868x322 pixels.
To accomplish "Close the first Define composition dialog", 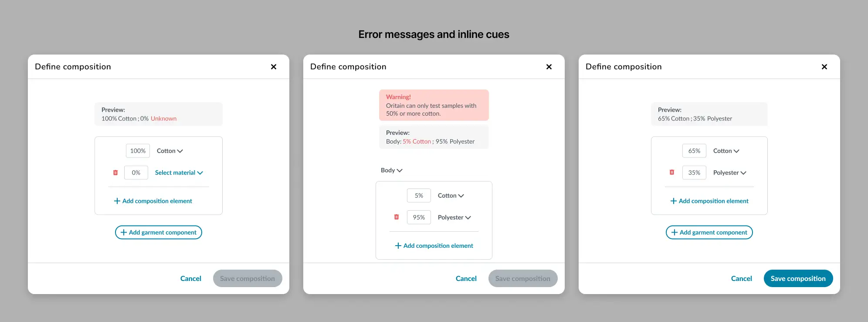I will pyautogui.click(x=274, y=67).
